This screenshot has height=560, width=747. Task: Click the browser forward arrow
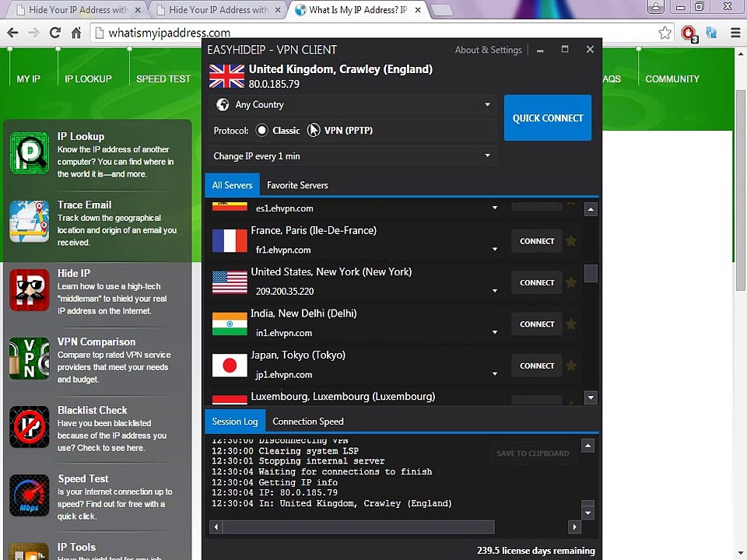click(x=33, y=33)
